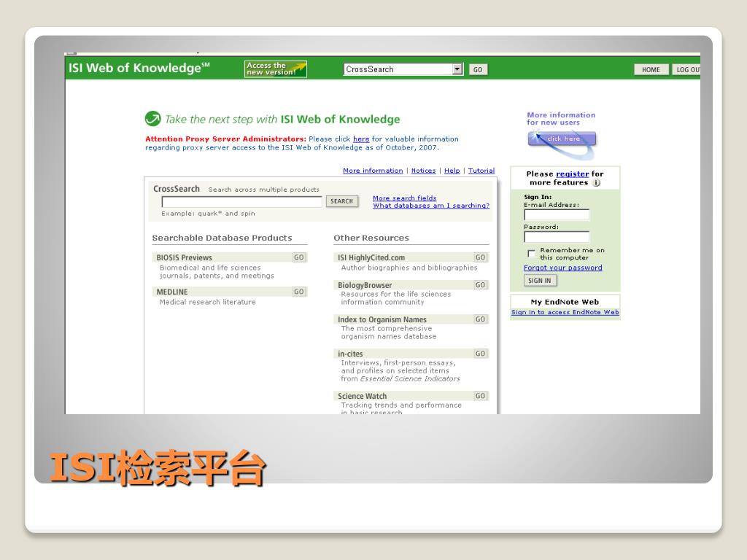Click into the CrossSearch query field
The height and width of the screenshot is (560, 747).
(242, 201)
